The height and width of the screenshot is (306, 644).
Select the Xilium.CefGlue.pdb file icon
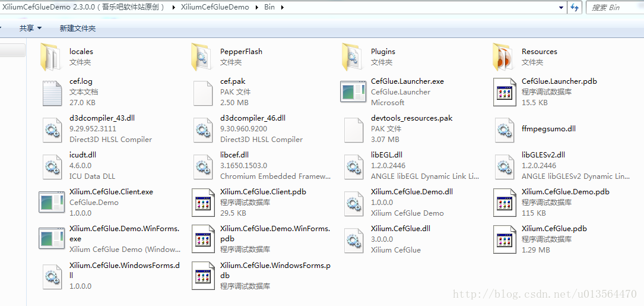(x=505, y=239)
